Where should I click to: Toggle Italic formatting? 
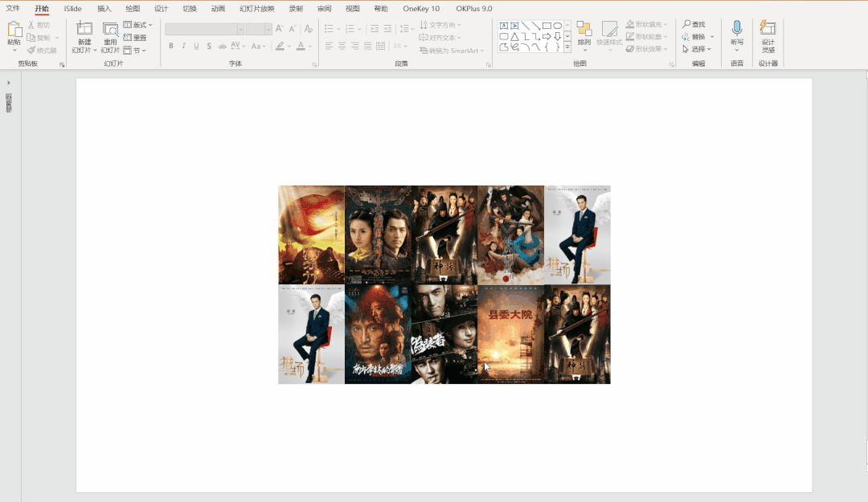pyautogui.click(x=184, y=46)
